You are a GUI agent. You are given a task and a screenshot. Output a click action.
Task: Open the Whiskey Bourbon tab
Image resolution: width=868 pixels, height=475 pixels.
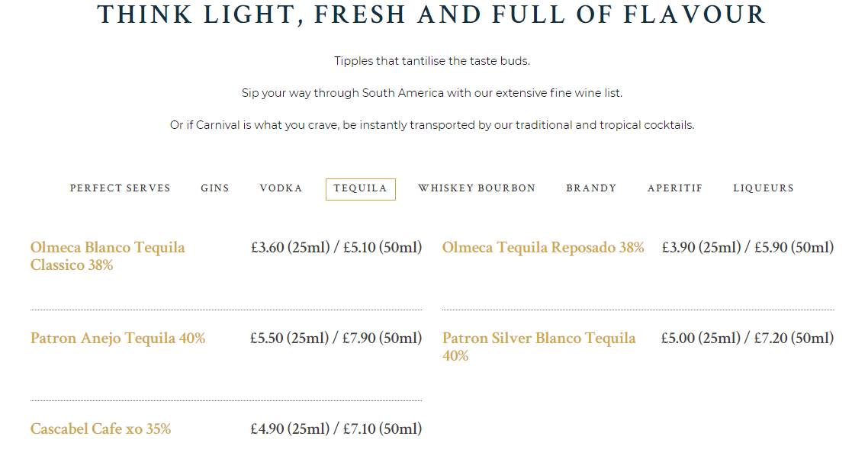(x=477, y=188)
